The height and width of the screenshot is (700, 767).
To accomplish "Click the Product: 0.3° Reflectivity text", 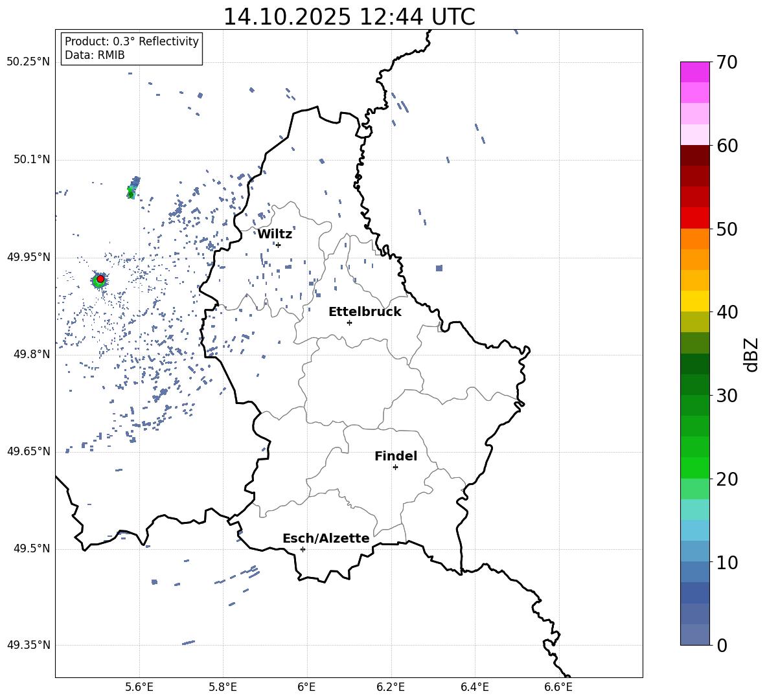I will [x=132, y=41].
